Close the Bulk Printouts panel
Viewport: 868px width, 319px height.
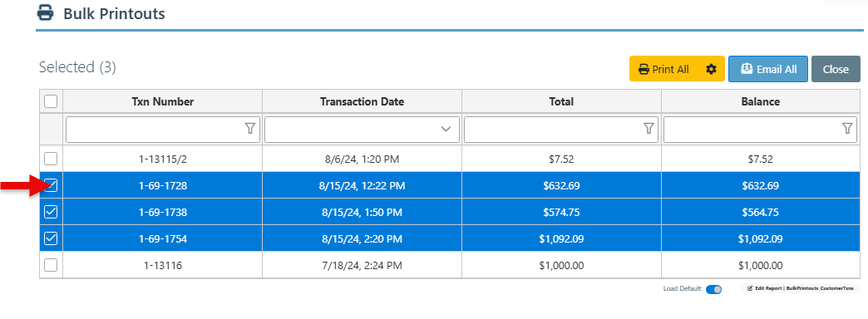pos(836,69)
